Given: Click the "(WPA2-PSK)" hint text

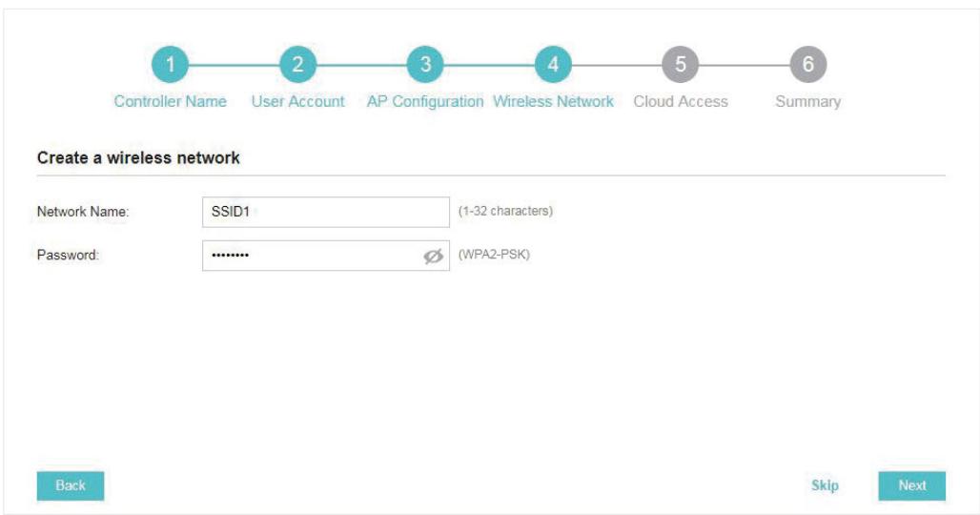Looking at the screenshot, I should click(494, 255).
